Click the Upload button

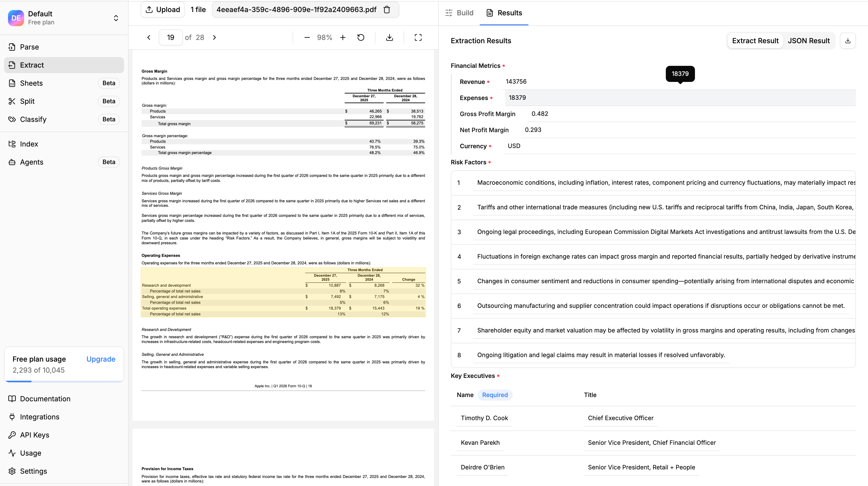point(163,10)
